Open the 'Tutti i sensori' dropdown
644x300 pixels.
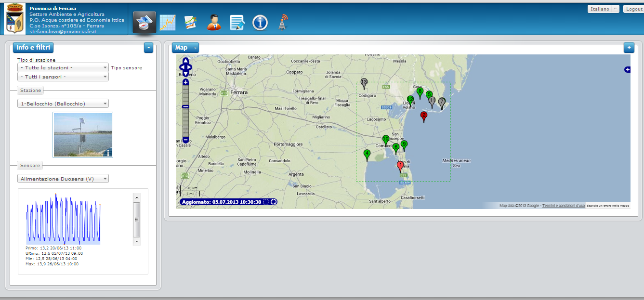click(x=63, y=77)
